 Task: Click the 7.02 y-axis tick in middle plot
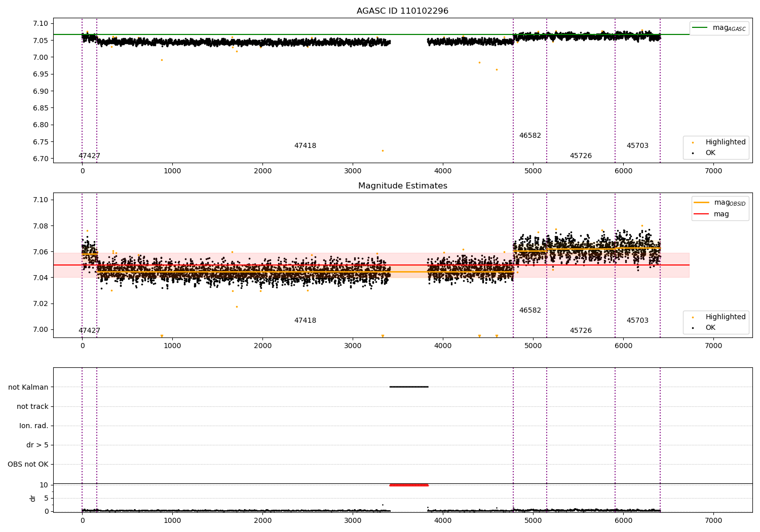pos(41,304)
